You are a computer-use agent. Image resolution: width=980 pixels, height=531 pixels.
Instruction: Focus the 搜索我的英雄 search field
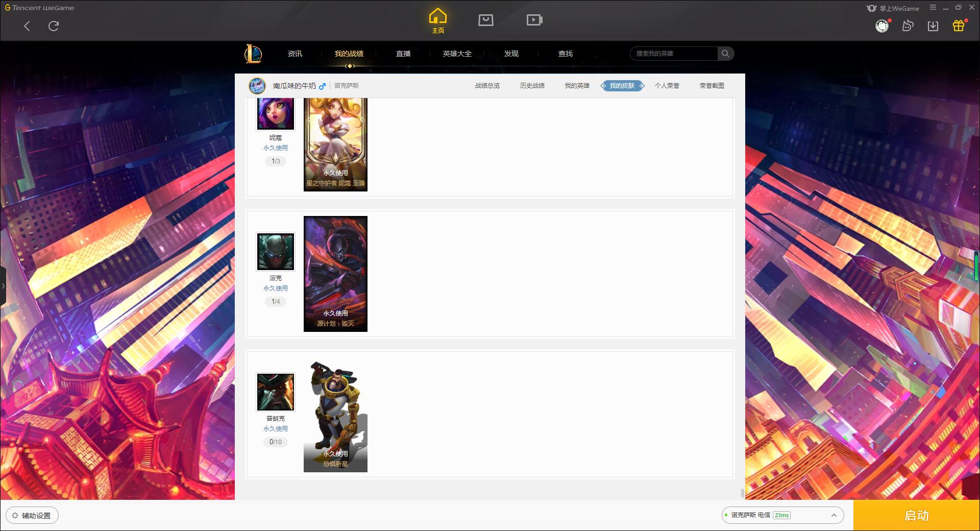click(x=674, y=54)
